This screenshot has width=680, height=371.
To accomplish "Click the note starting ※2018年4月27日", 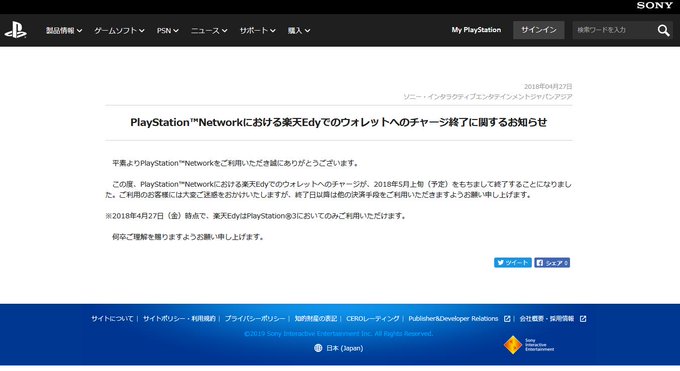I will pos(256,216).
